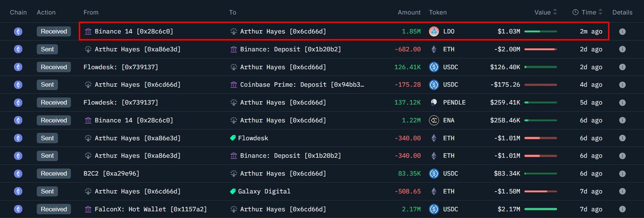The height and width of the screenshot is (218, 644).
Task: Click Ethereum chain icon in first row
Action: pyautogui.click(x=18, y=32)
